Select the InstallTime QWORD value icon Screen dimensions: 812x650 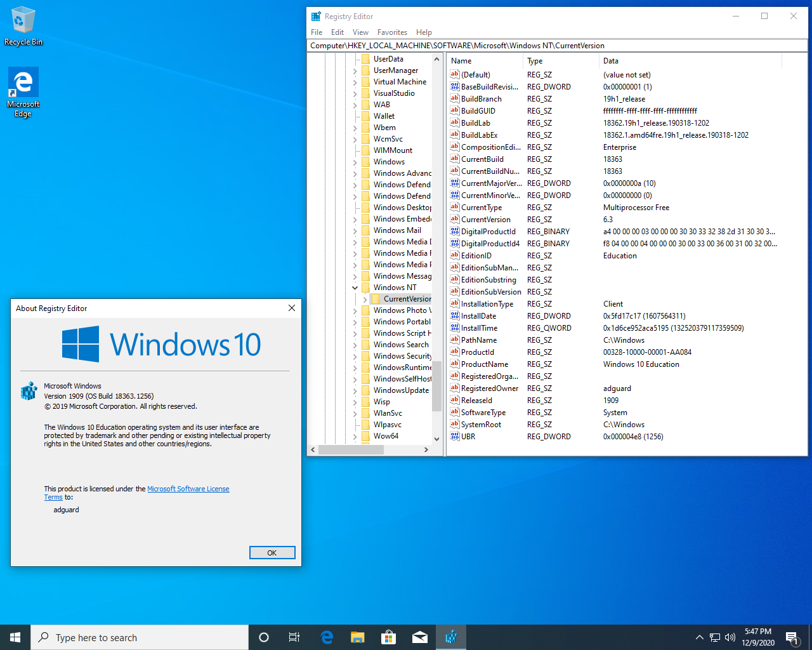click(x=454, y=328)
